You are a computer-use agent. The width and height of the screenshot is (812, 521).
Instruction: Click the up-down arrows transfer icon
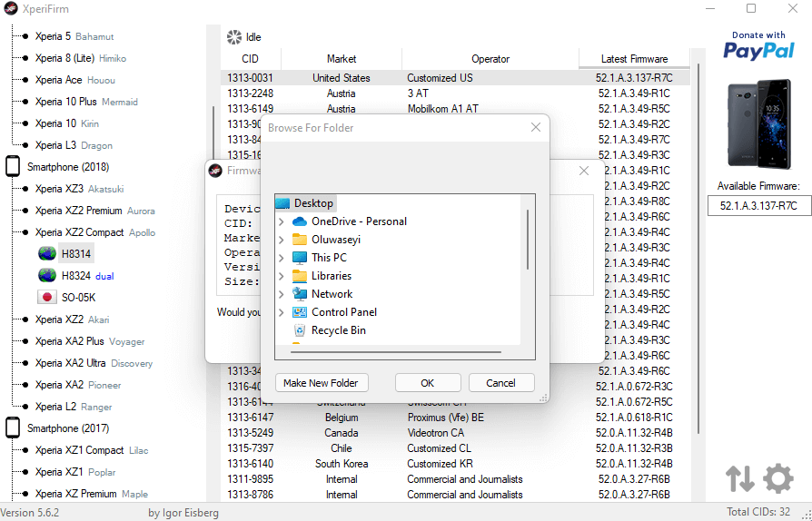coord(739,478)
